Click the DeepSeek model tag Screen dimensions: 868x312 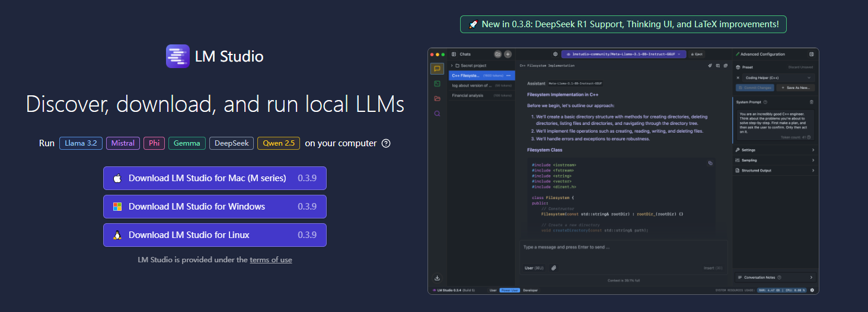232,143
